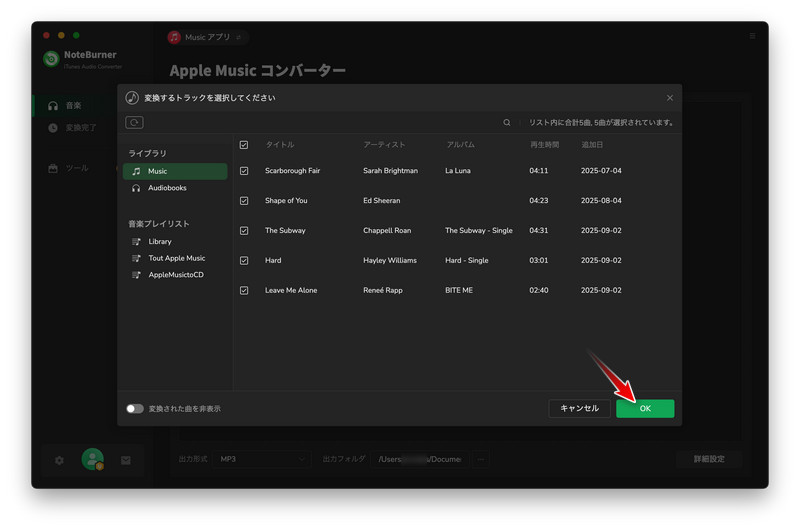800x530 pixels.
Task: Click the hamburger menu icon
Action: (752, 36)
